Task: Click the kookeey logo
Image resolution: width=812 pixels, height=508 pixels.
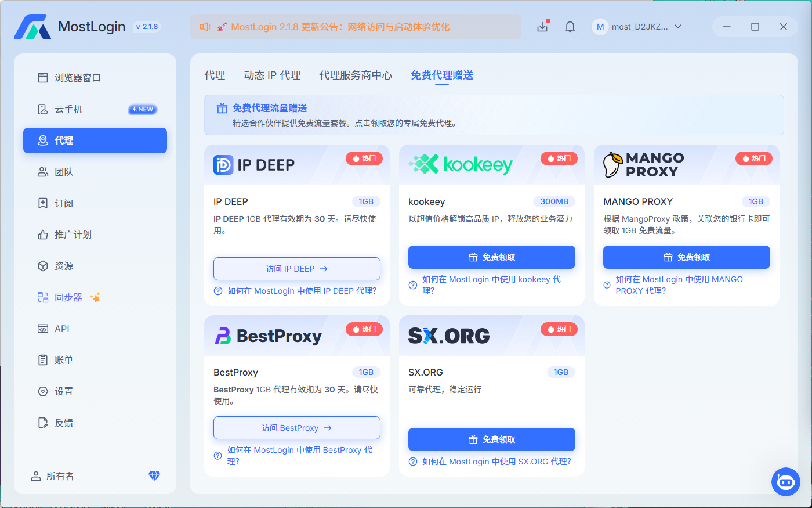Action: (x=461, y=164)
